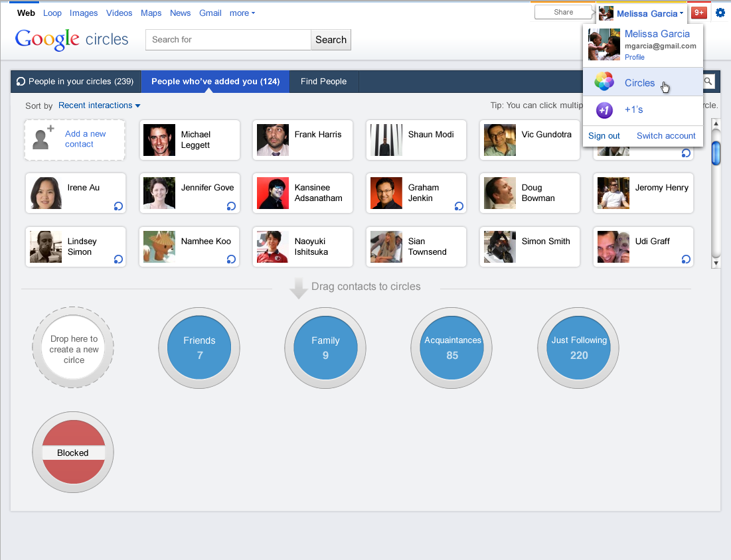Click Simon Smith's photo
Screen dimensions: 731x560
point(500,246)
